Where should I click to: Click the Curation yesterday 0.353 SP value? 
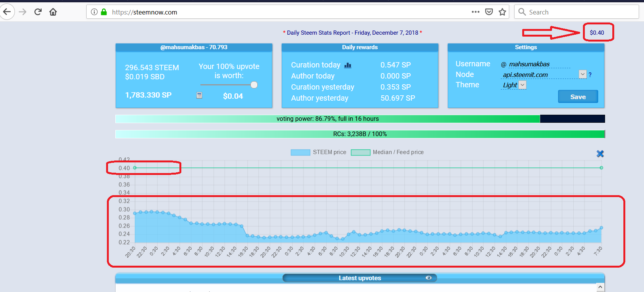395,87
